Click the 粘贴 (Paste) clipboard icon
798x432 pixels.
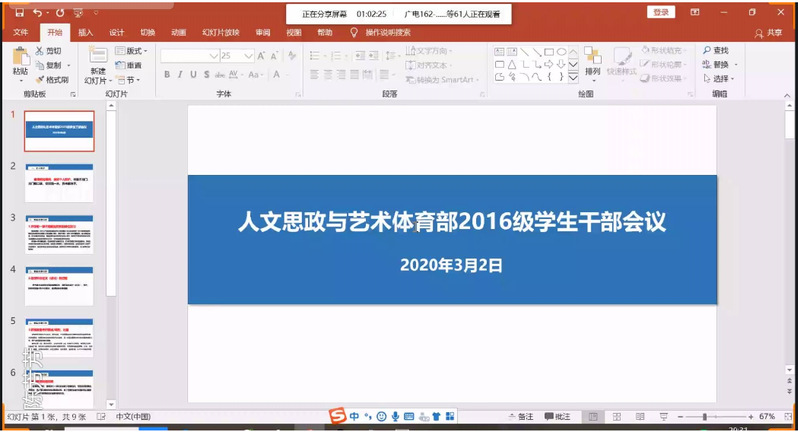(x=20, y=61)
